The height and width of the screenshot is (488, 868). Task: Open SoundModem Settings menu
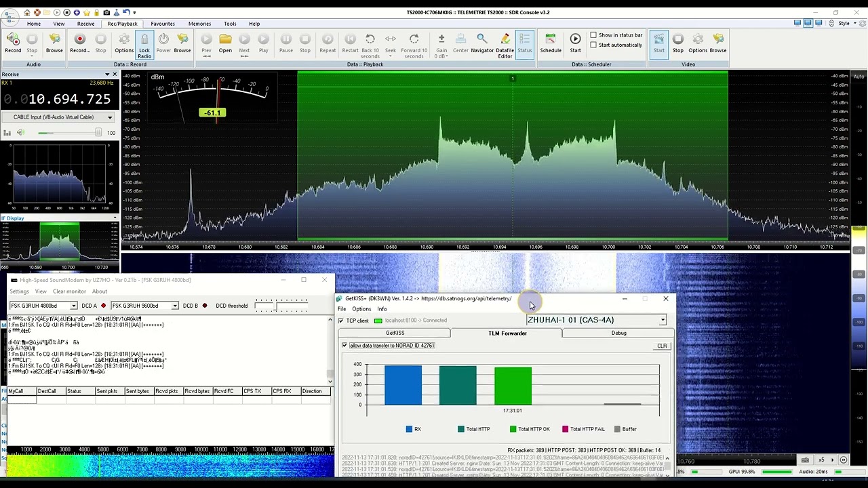coord(19,291)
